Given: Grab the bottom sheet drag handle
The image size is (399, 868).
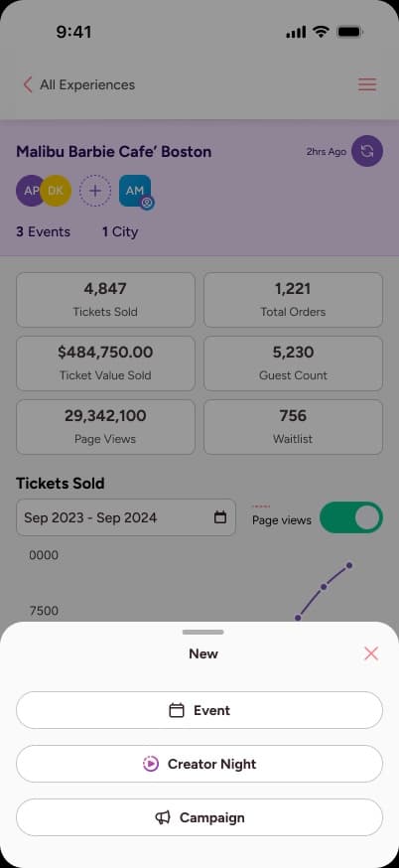Looking at the screenshot, I should coord(202,633).
